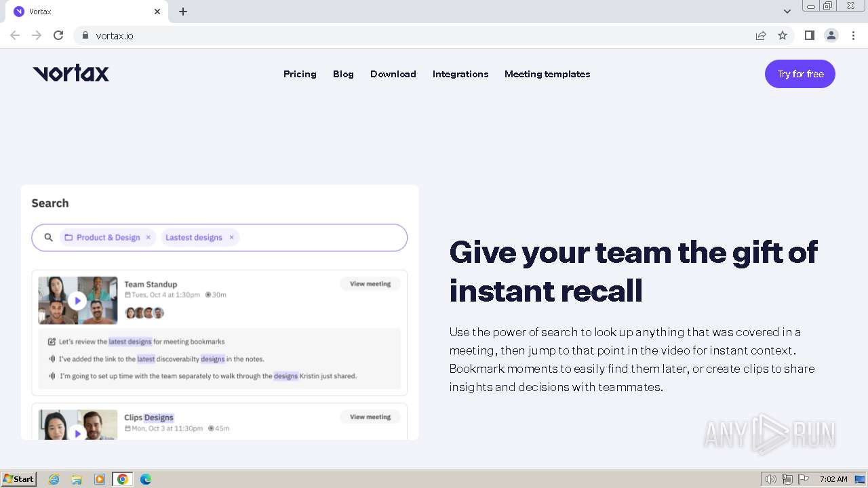
Task: Click the network tray icon
Action: click(787, 479)
